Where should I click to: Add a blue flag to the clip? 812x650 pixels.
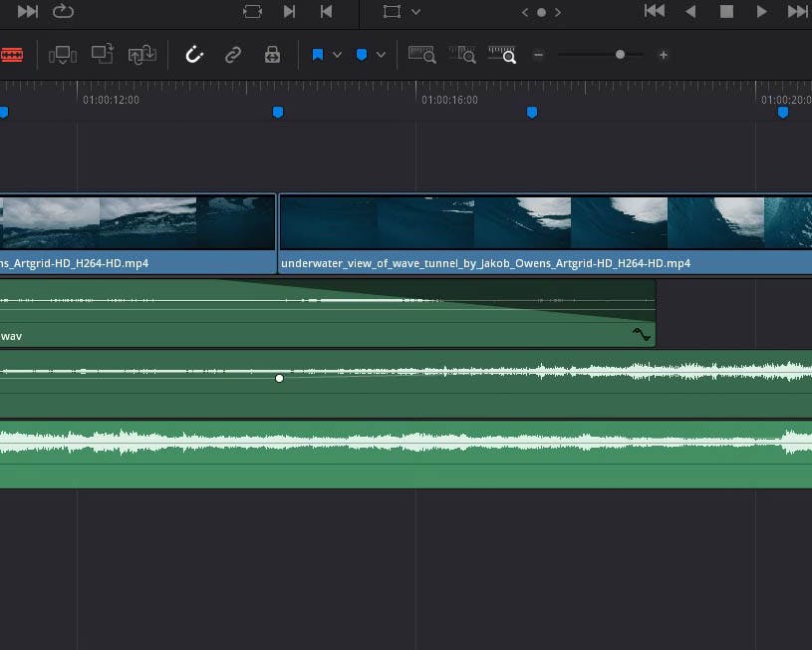[x=318, y=55]
